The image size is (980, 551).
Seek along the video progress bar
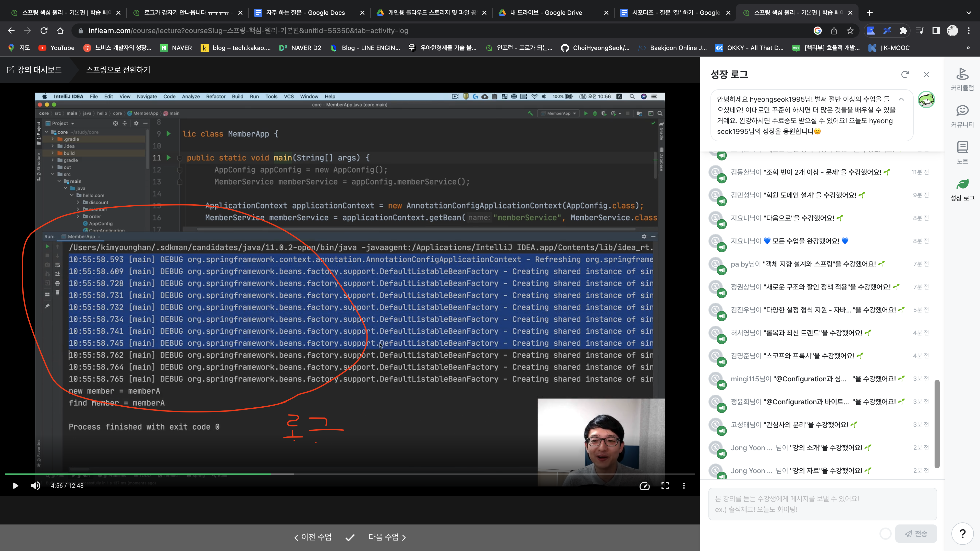[350, 474]
